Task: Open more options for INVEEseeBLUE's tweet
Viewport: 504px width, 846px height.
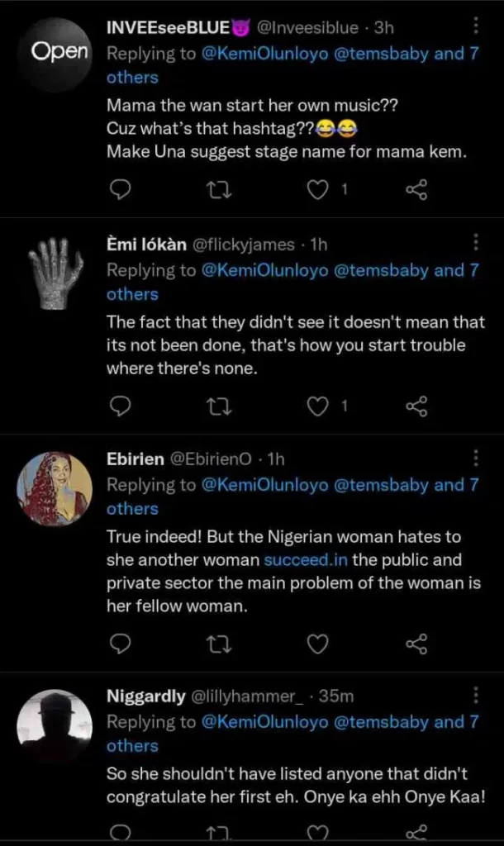Action: pos(477,27)
